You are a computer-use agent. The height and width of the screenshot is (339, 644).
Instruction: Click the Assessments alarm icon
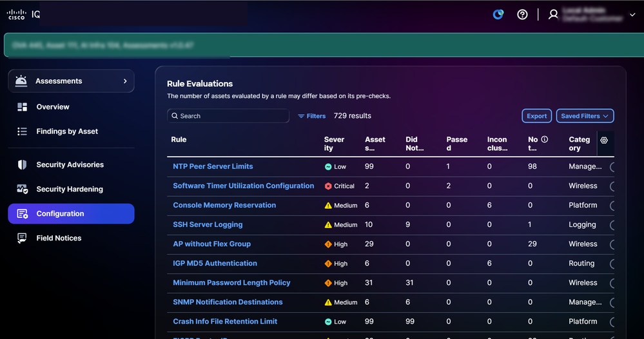pyautogui.click(x=21, y=81)
